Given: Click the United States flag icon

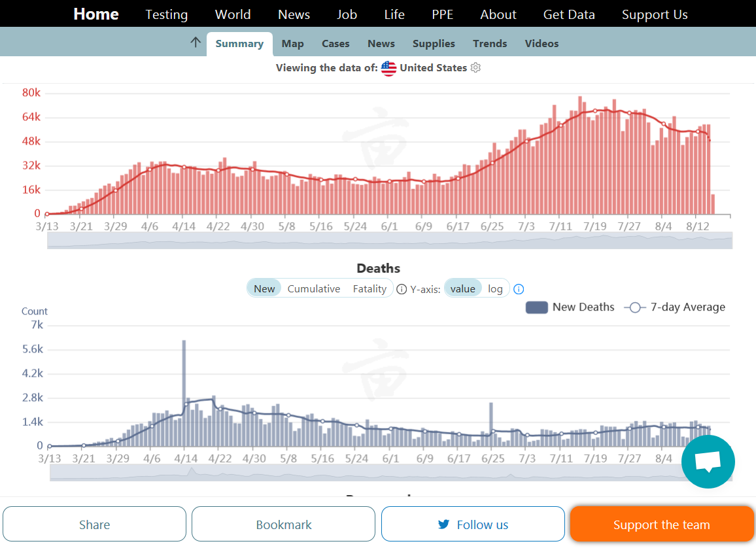Looking at the screenshot, I should 388,68.
